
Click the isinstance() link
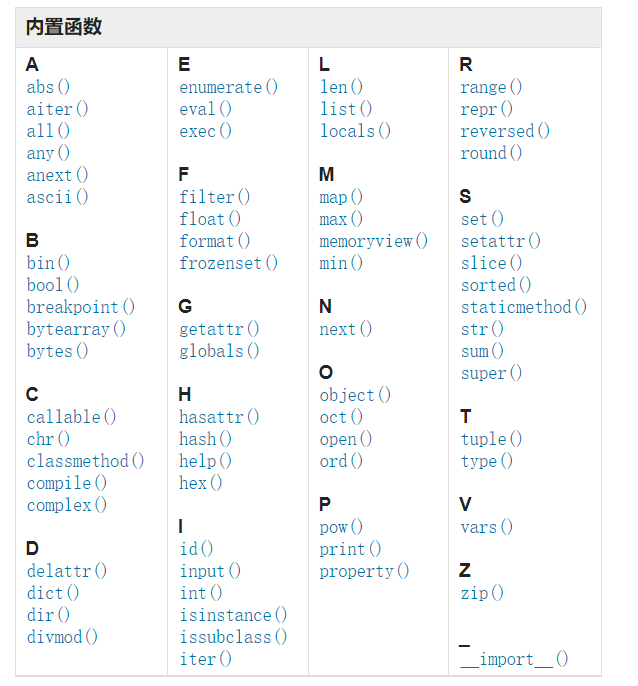pyautogui.click(x=233, y=616)
